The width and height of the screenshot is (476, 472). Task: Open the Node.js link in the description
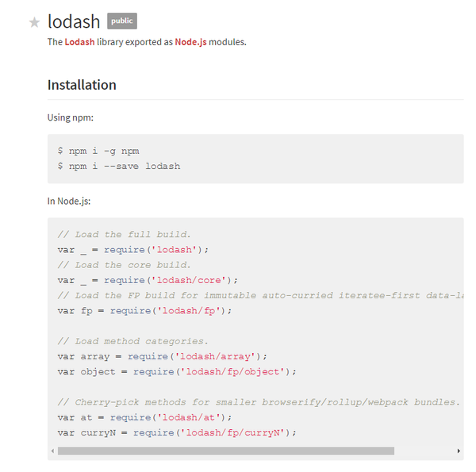[190, 42]
